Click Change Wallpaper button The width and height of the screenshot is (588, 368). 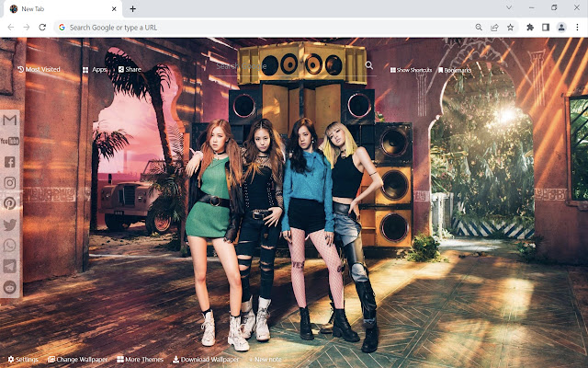coord(77,360)
